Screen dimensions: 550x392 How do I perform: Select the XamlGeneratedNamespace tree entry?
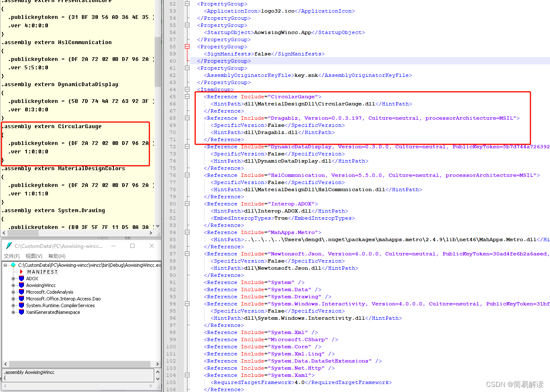tap(53, 312)
